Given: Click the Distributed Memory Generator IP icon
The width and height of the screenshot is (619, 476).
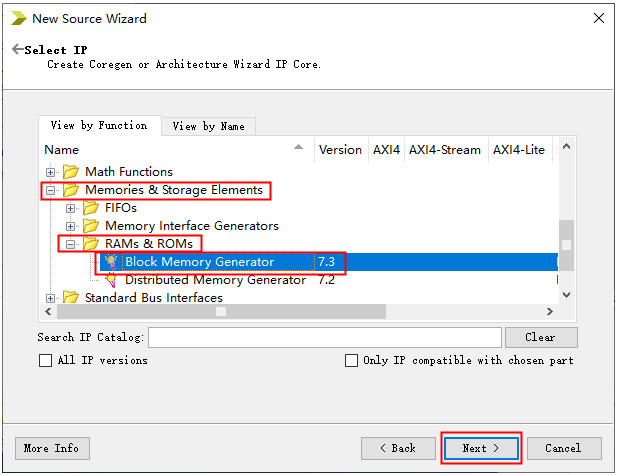Looking at the screenshot, I should (111, 280).
